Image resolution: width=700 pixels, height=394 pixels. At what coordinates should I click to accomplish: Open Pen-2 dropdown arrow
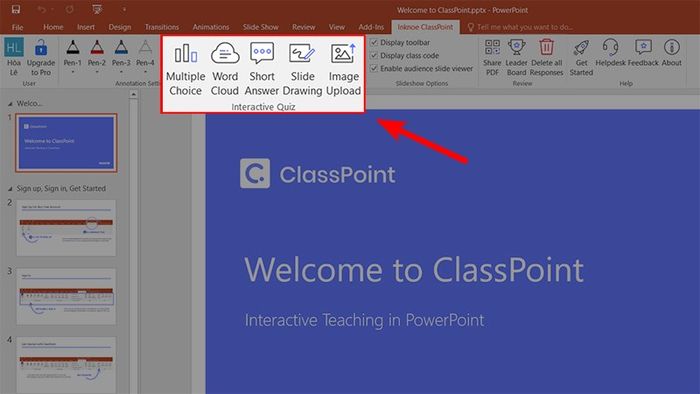pos(97,72)
